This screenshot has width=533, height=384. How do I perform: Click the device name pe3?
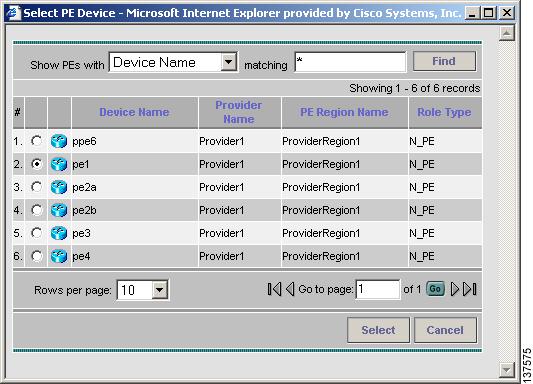(x=81, y=233)
